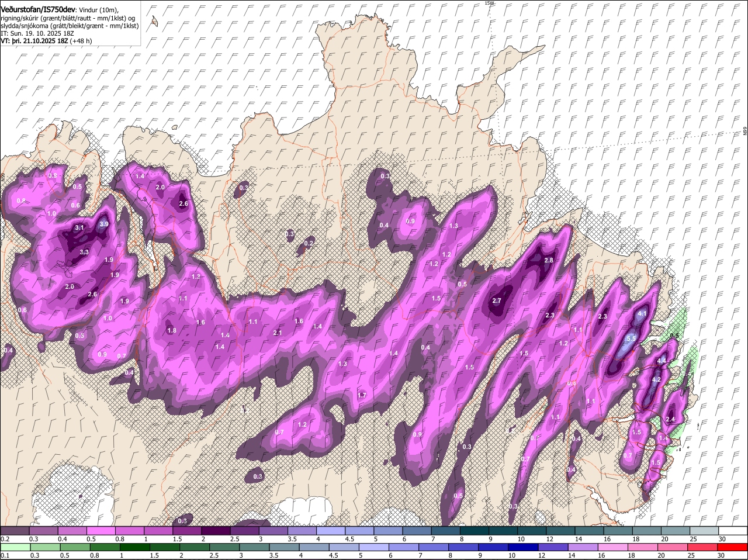Image resolution: width=748 pixels, height=560 pixels.
Task: Click the 15W longitude label
Action: coord(489,3)
